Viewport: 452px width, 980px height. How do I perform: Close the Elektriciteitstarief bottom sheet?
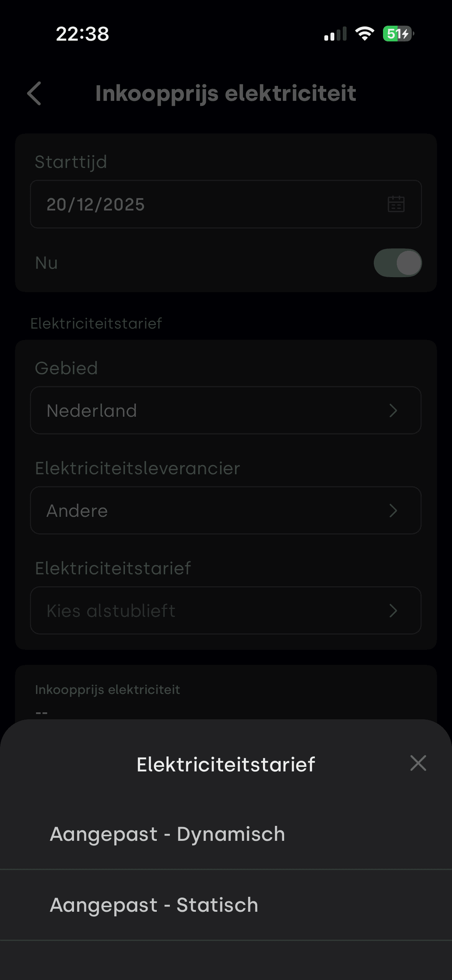point(418,763)
